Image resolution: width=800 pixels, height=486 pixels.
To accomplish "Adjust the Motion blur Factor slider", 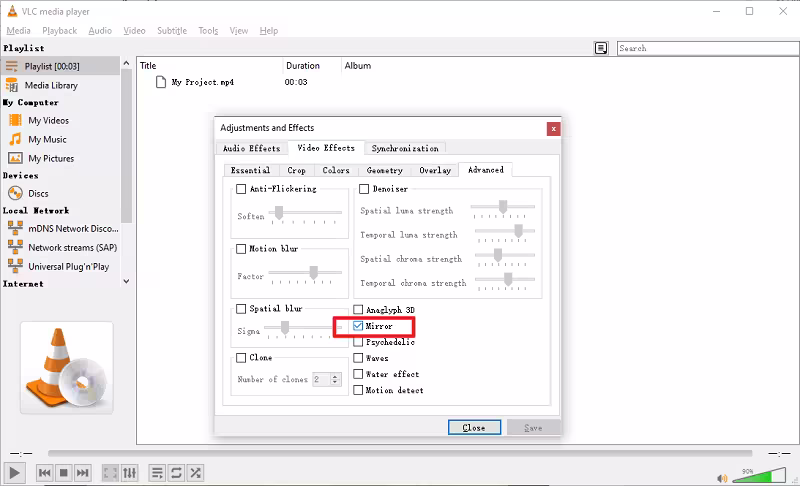I will 306,274.
